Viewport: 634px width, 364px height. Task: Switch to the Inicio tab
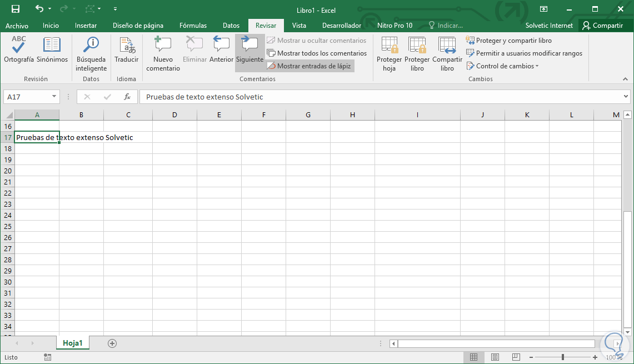(51, 26)
